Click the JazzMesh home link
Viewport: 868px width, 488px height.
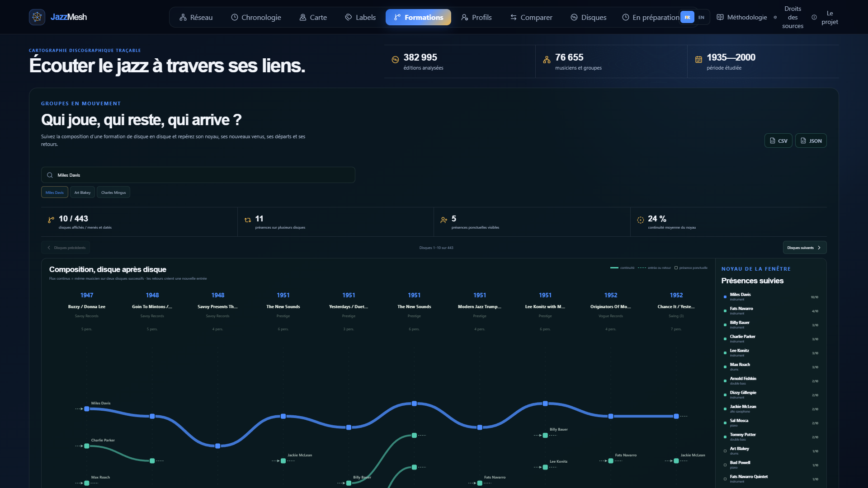tap(58, 17)
